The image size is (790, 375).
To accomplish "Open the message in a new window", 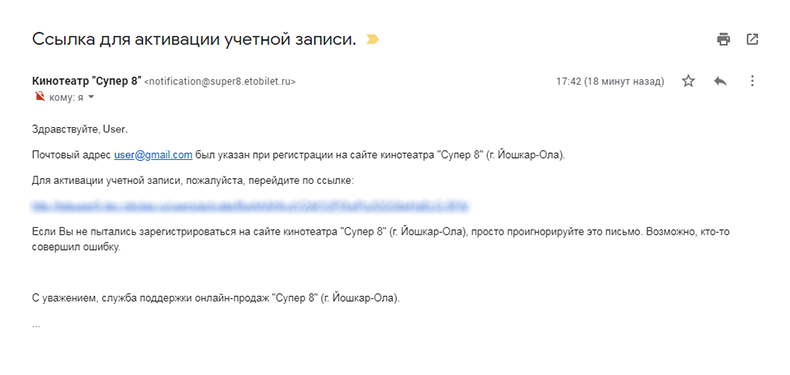I will point(752,39).
